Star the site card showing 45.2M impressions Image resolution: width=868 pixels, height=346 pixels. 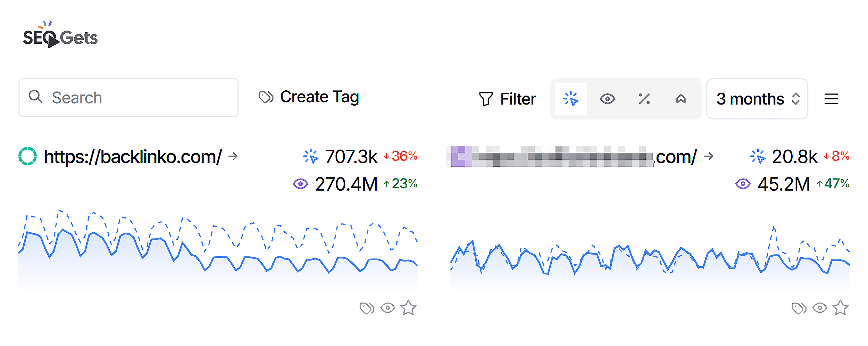click(x=840, y=308)
